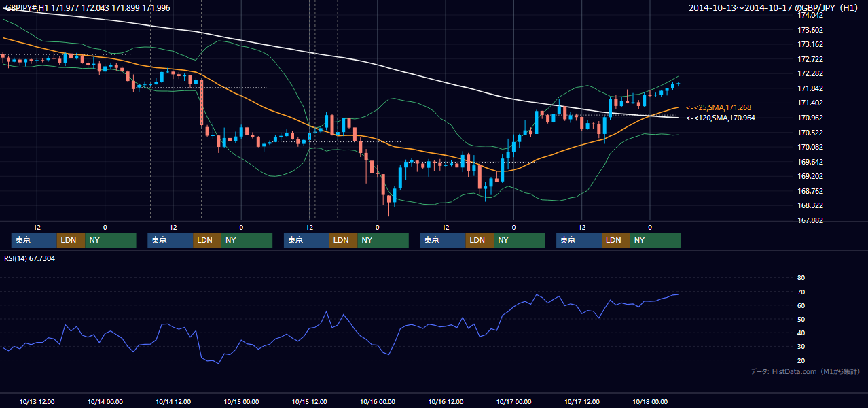Click price axis value 174.042
Screen dimensions: 868x408
coord(810,15)
